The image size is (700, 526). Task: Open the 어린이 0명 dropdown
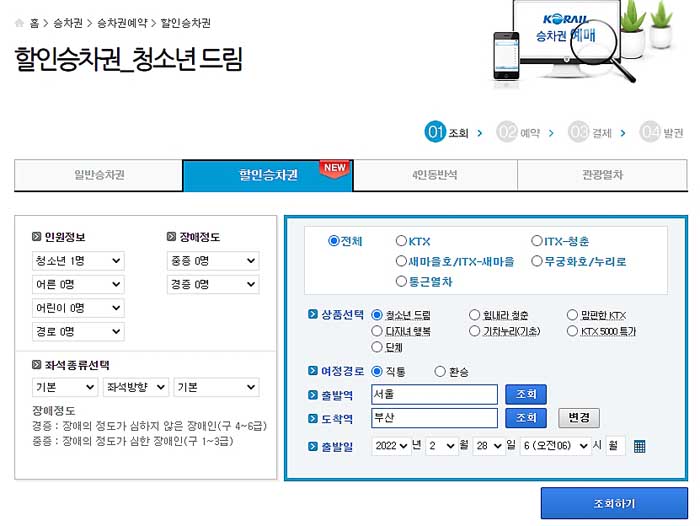(x=78, y=308)
